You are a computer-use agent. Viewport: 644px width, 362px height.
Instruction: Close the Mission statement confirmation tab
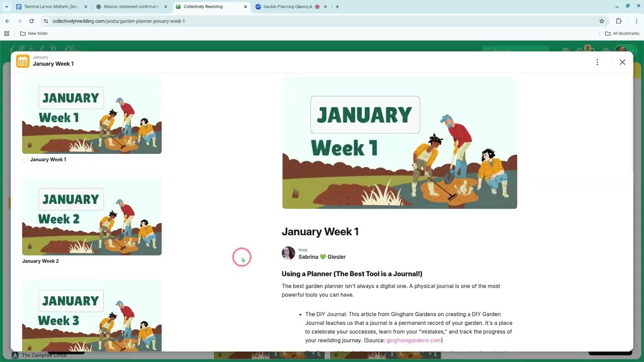click(x=166, y=7)
